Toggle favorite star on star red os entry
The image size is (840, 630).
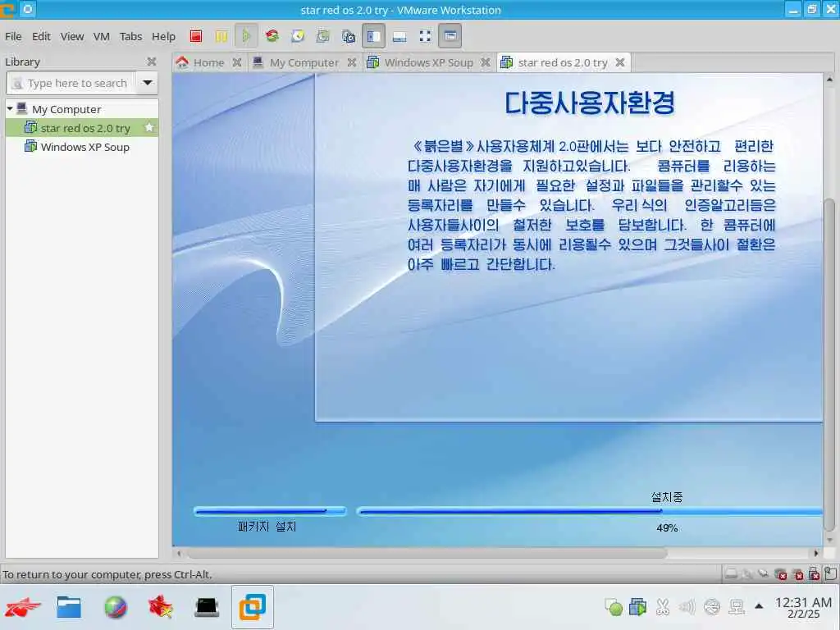[x=149, y=127]
